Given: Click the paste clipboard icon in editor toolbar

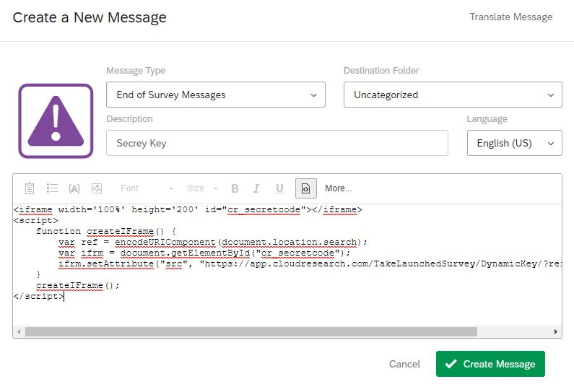Looking at the screenshot, I should [x=30, y=188].
